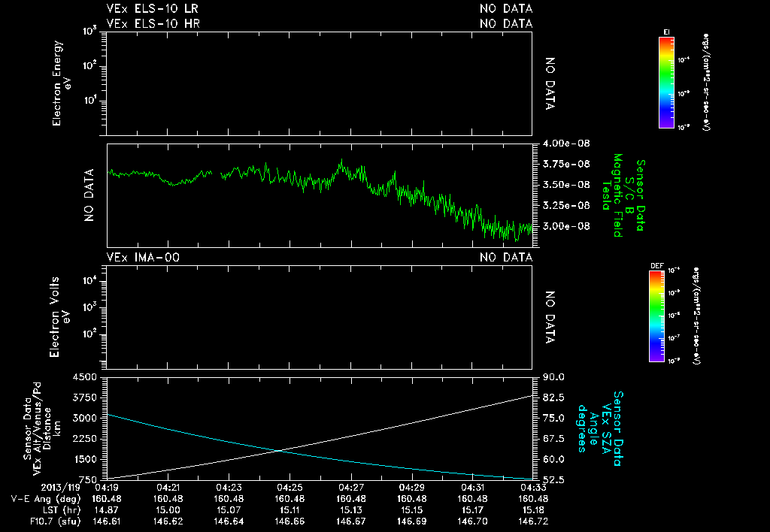Click the '3750' altitude tick label
The image size is (770, 532).
[x=84, y=397]
